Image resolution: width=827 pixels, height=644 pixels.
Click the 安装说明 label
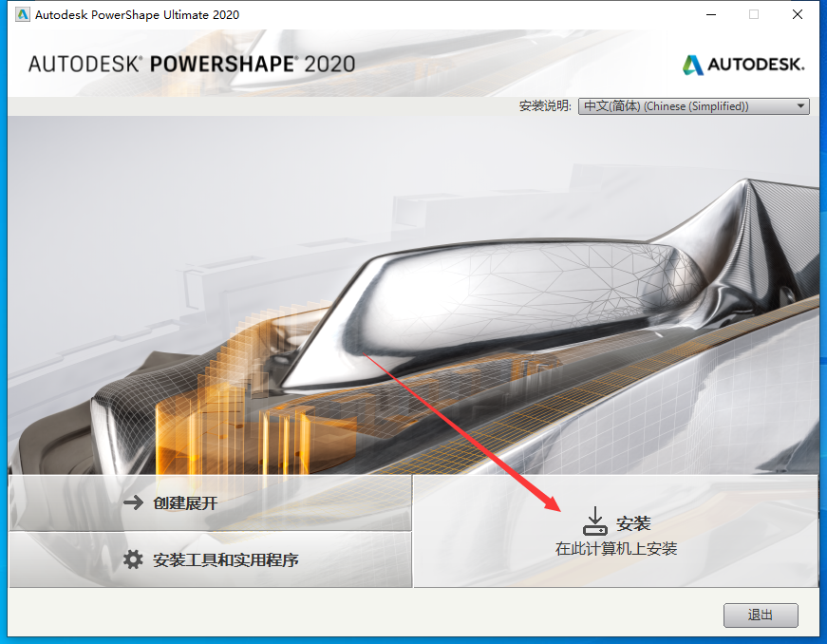point(546,106)
